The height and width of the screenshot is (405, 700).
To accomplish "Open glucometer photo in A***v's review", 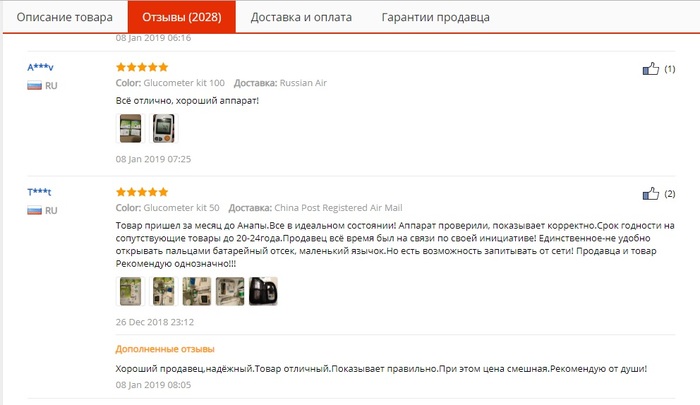I will pos(163,129).
